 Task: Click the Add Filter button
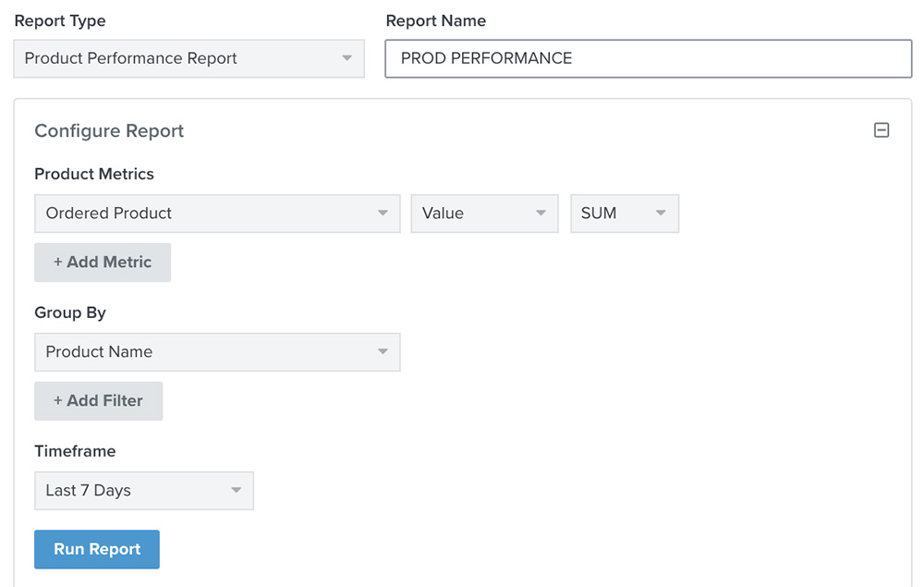pyautogui.click(x=98, y=400)
